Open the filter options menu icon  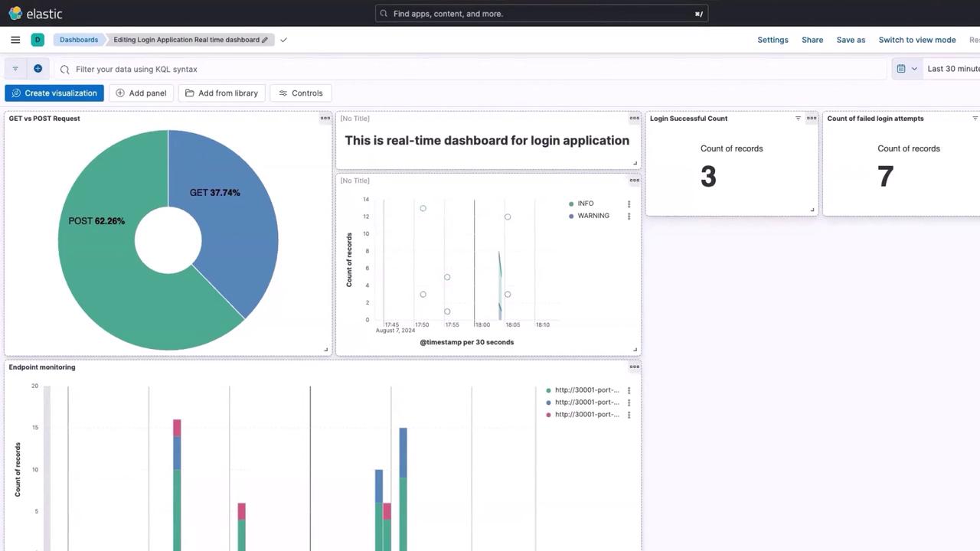[15, 69]
